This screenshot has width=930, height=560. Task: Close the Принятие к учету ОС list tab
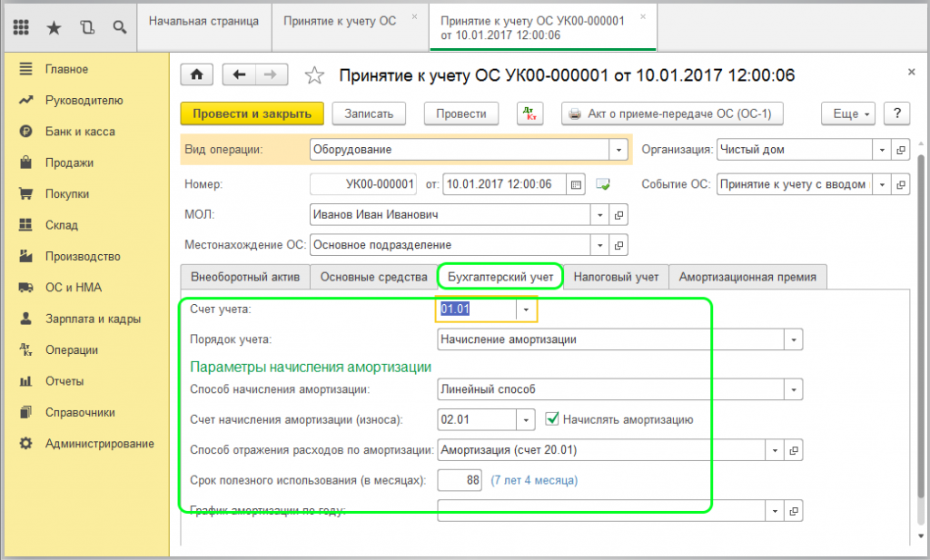[x=414, y=16]
